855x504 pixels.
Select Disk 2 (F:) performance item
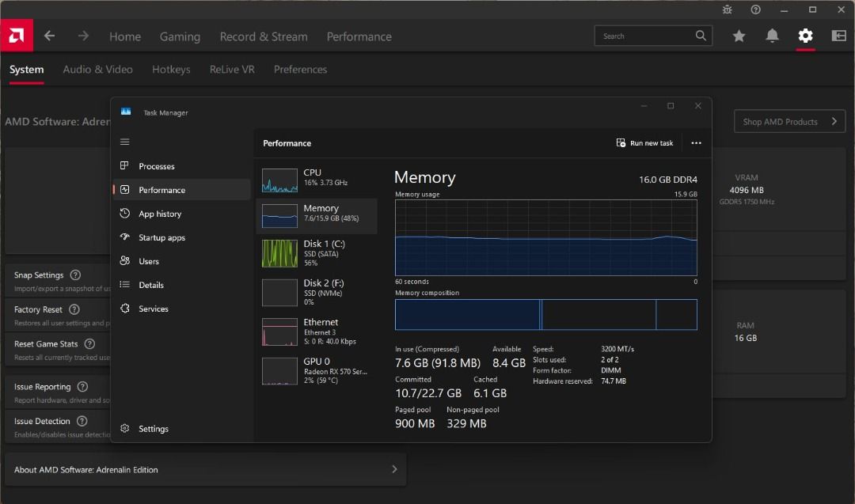click(316, 293)
